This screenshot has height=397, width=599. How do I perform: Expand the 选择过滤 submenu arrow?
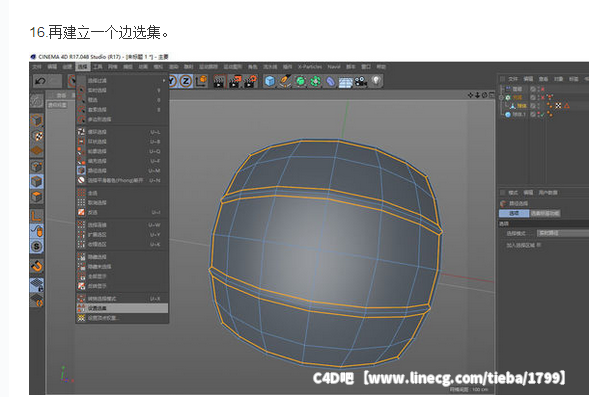[x=164, y=81]
